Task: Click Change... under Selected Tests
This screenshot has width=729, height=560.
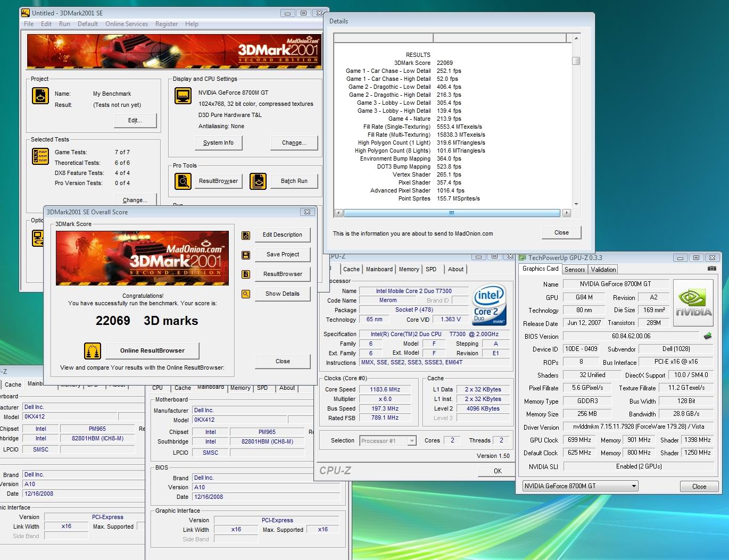Action: click(x=135, y=200)
